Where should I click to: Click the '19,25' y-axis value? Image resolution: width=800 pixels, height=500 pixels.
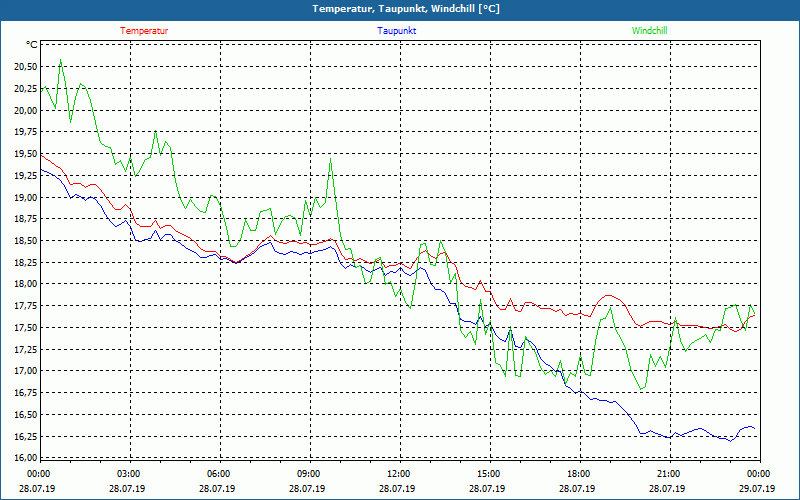(26, 176)
